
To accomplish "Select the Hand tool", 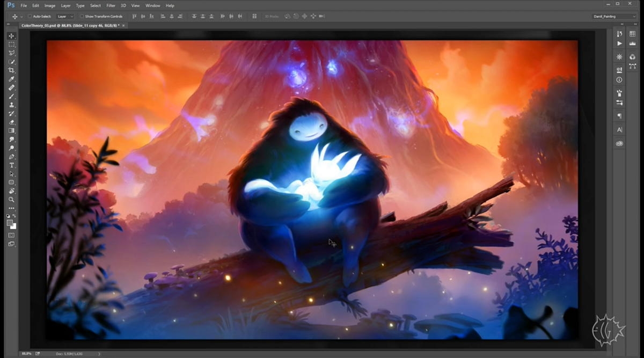I will pyautogui.click(x=11, y=191).
